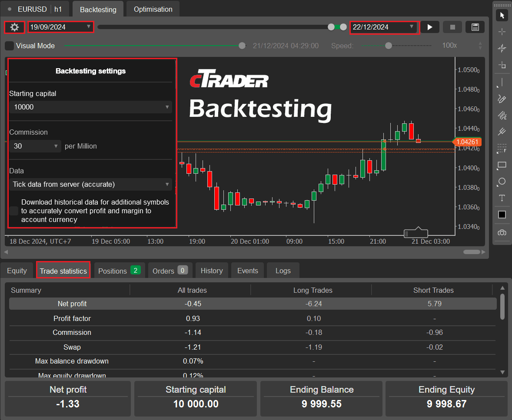Start the backtest with the play button
The image size is (512, 420).
click(430, 27)
